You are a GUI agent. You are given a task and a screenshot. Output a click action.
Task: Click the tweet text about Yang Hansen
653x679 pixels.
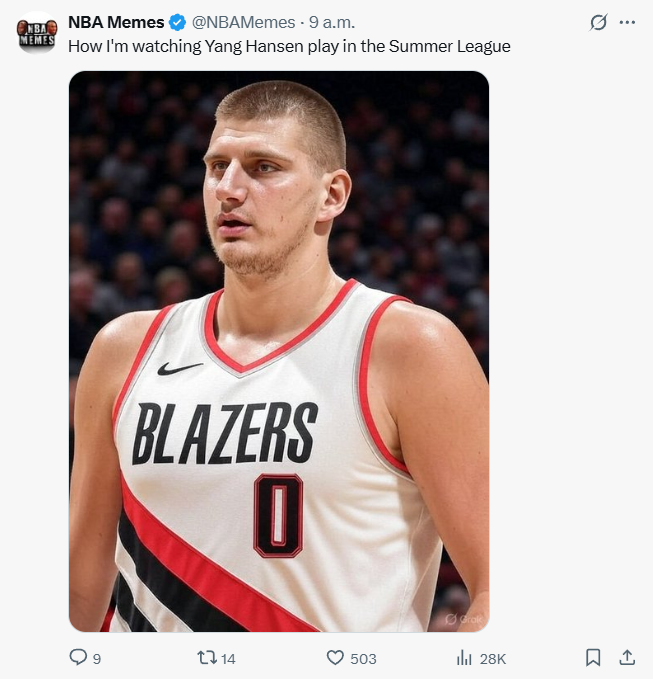coord(289,46)
